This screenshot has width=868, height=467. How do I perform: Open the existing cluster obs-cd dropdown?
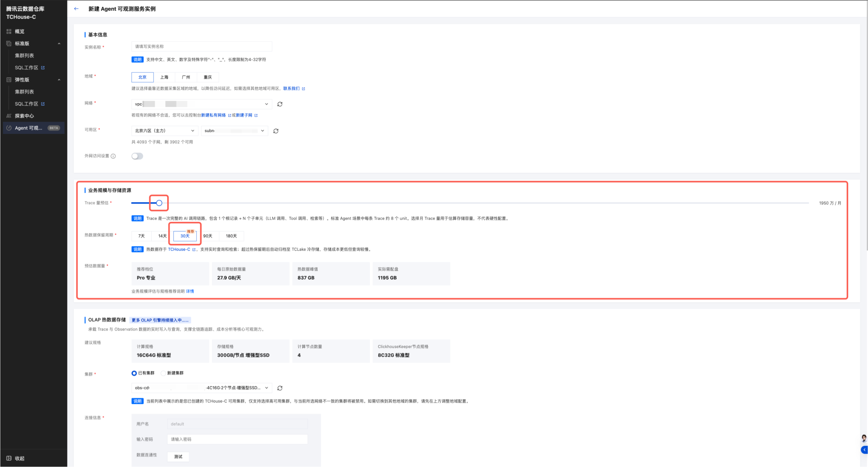click(201, 388)
